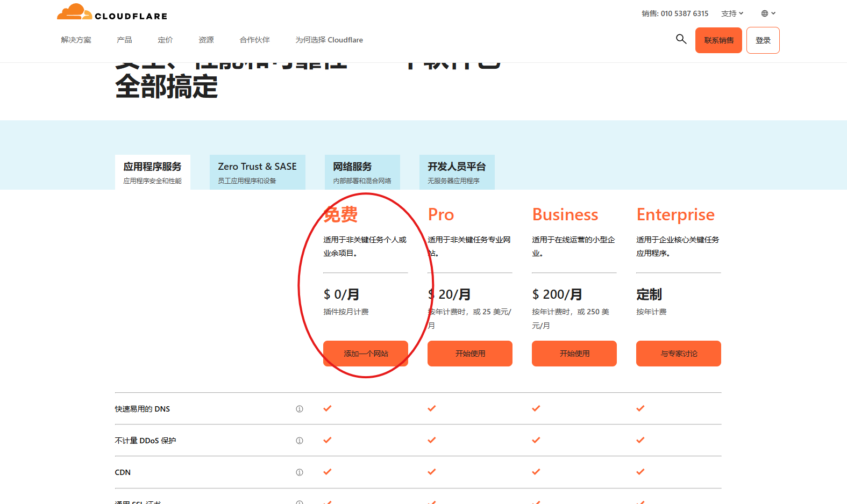The width and height of the screenshot is (847, 504).
Task: Click 开始使用 under Pro plan
Action: pyautogui.click(x=470, y=354)
